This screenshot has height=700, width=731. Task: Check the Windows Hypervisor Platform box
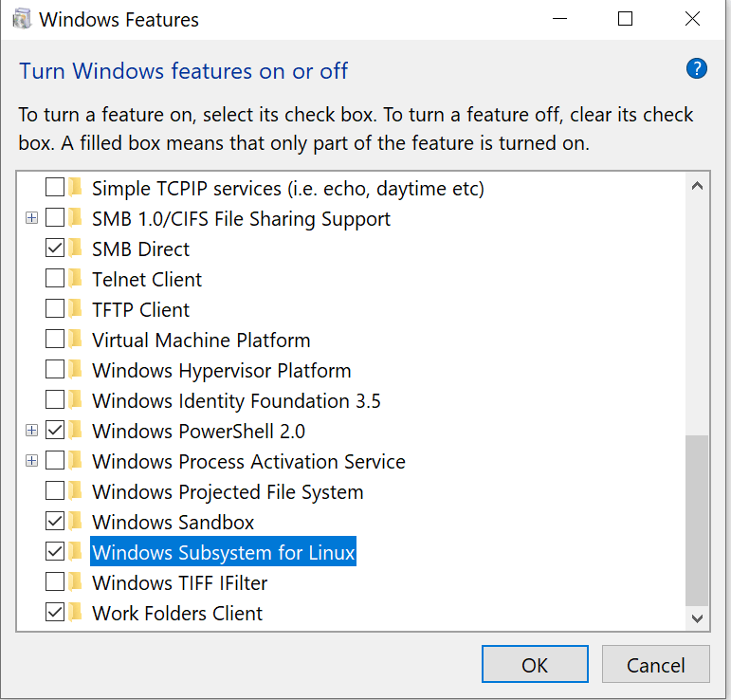(55, 369)
